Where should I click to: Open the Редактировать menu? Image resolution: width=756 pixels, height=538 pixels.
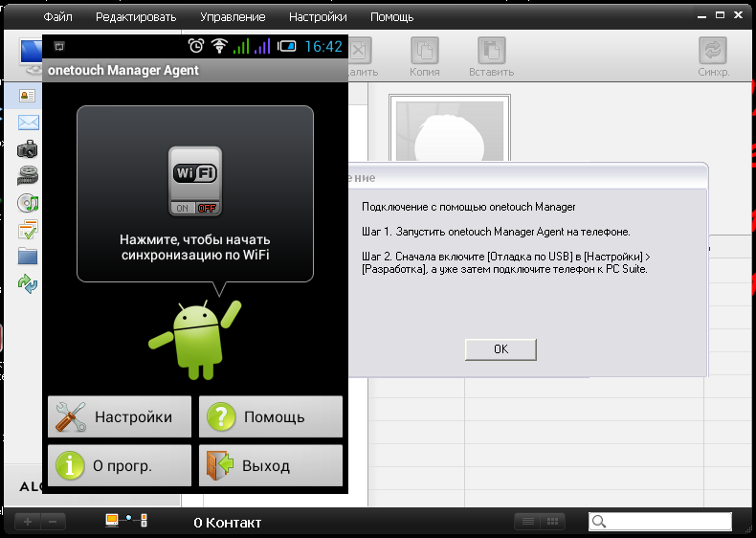136,17
